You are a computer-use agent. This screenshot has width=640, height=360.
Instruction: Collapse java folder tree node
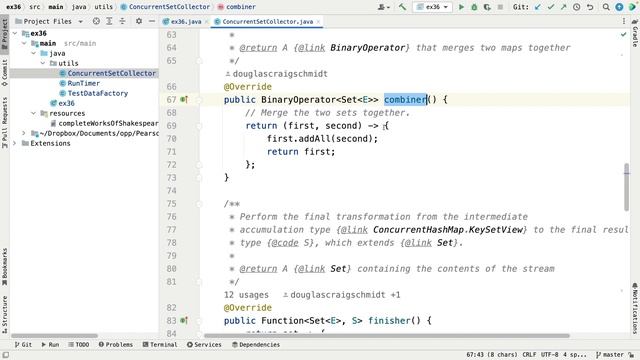33,53
